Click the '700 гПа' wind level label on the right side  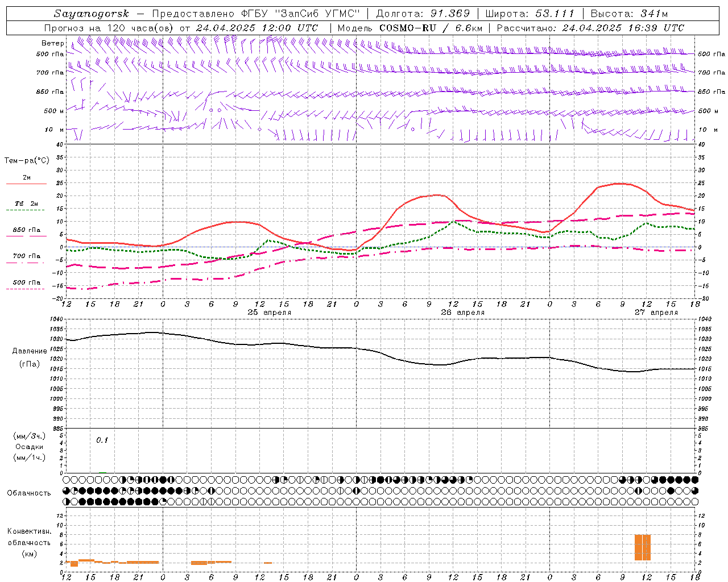point(712,73)
